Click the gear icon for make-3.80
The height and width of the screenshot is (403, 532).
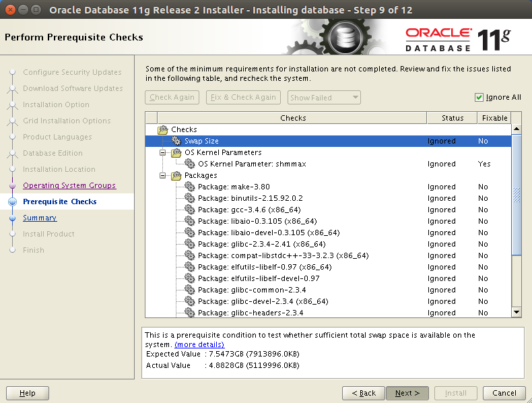[190, 187]
